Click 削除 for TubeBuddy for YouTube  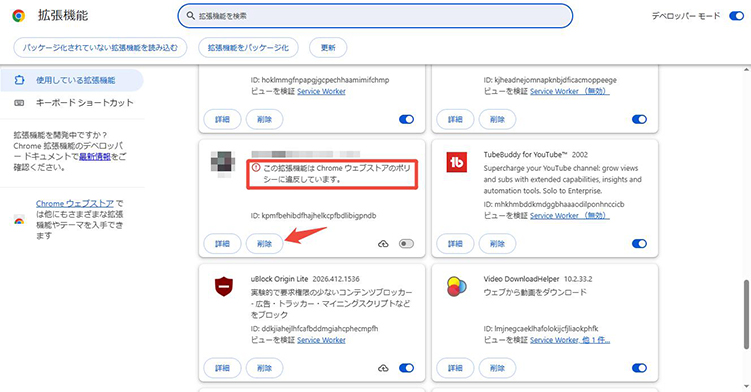tap(497, 244)
